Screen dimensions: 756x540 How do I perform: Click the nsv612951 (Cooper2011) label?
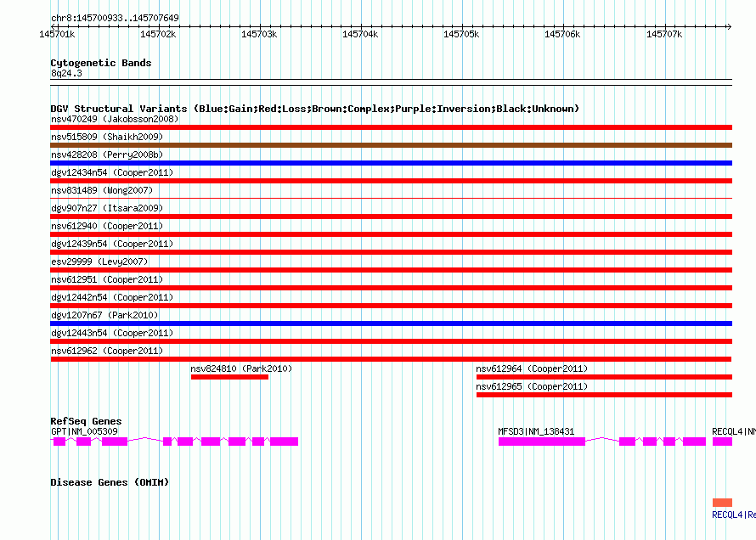(107, 279)
